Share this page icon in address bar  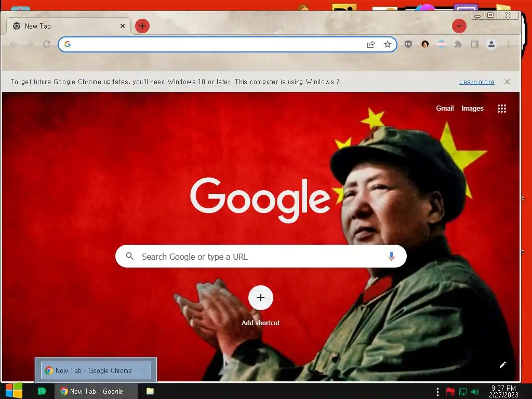tap(371, 45)
